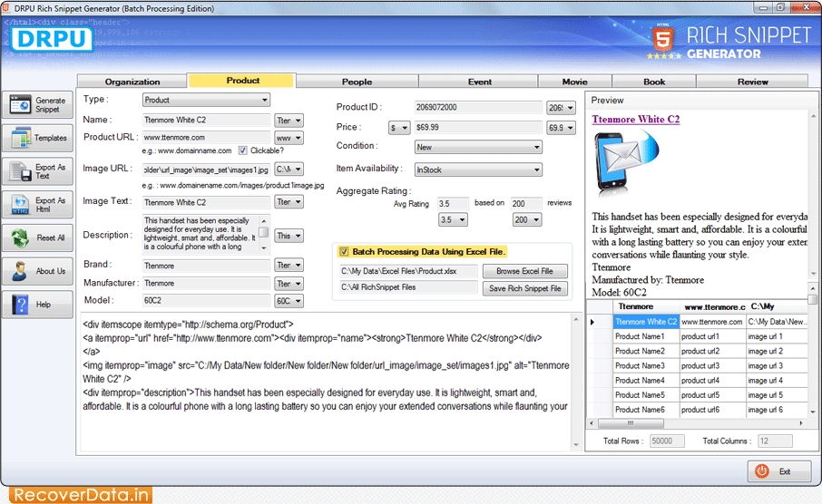Click the Total Columns value 12
The height and width of the screenshot is (504, 822).
[775, 441]
